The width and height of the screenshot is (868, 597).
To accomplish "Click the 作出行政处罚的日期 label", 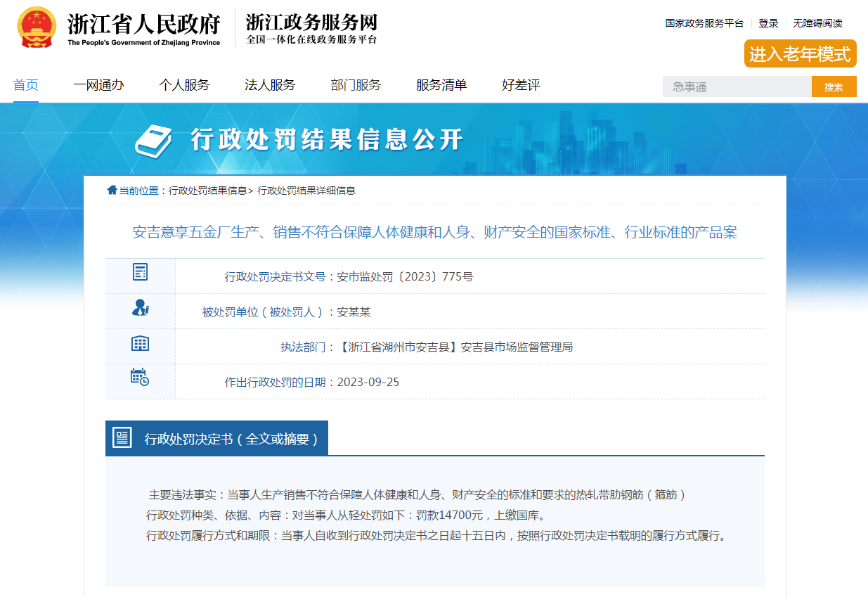I will pyautogui.click(x=276, y=382).
